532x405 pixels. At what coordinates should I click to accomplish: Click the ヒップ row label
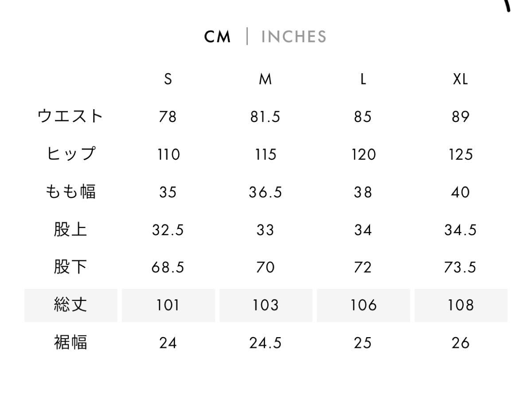[70, 154]
